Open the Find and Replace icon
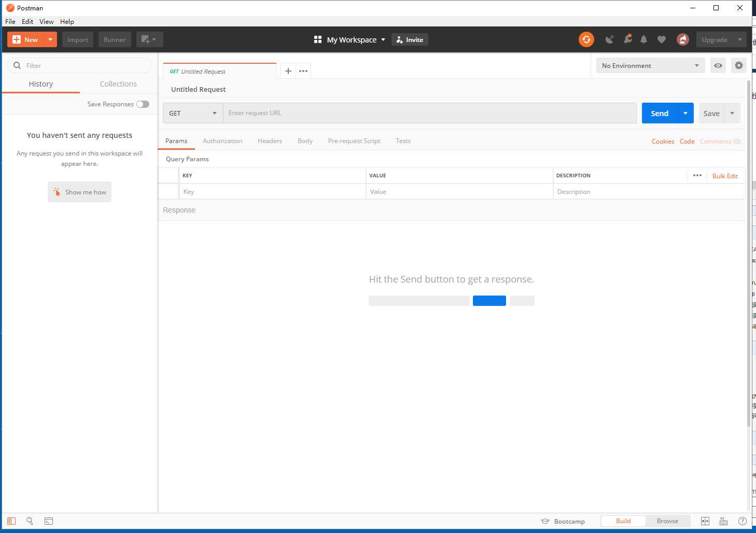 30,521
